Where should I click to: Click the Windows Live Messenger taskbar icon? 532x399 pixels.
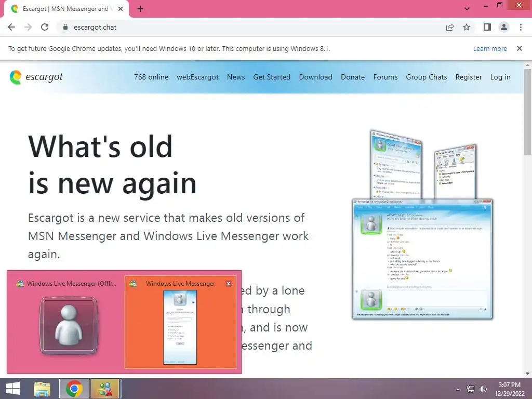click(105, 389)
